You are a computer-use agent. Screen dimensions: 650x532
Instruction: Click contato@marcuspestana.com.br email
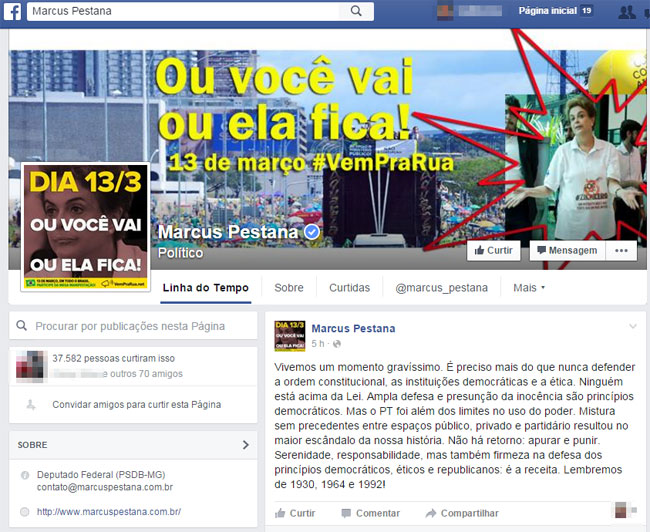click(105, 487)
